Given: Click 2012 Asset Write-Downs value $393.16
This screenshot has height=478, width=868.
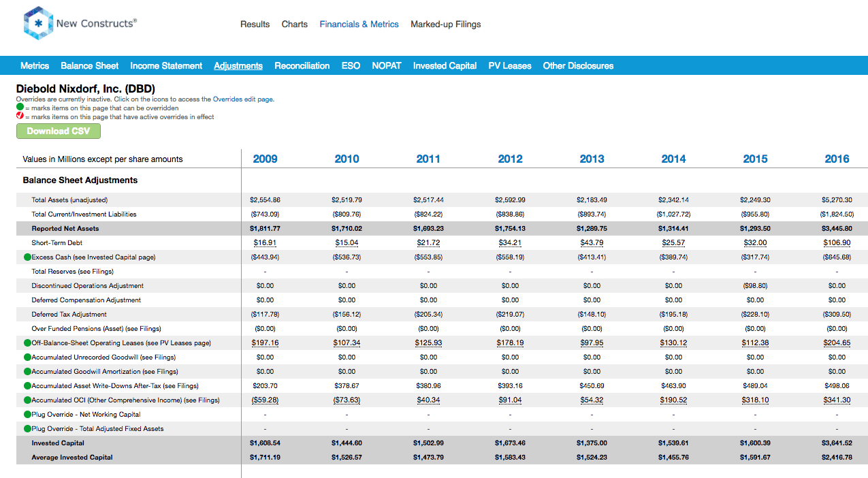Looking at the screenshot, I should point(511,386).
